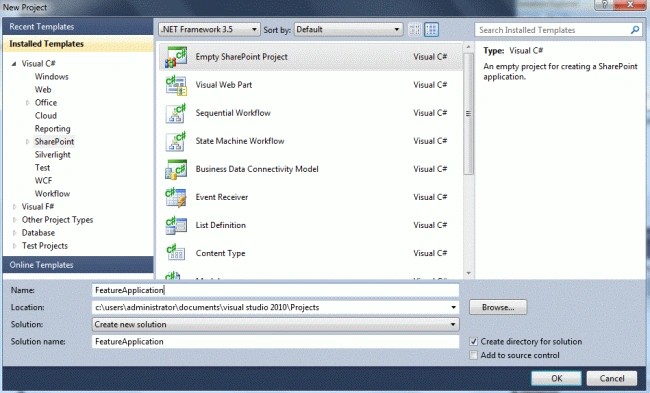Select the Test category under Visual C#
This screenshot has width=650, height=393.
[42, 167]
